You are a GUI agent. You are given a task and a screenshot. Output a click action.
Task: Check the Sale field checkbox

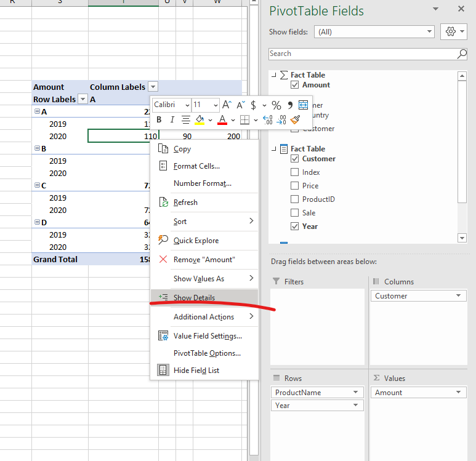pos(294,213)
